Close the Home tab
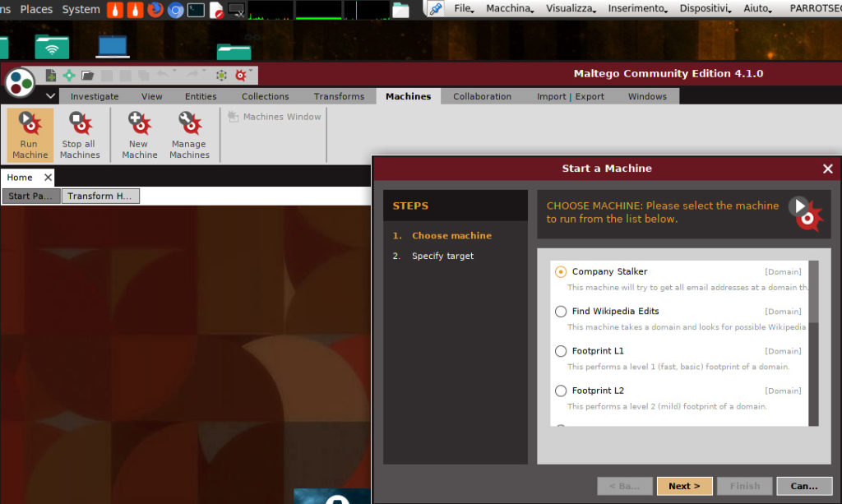 pos(48,177)
